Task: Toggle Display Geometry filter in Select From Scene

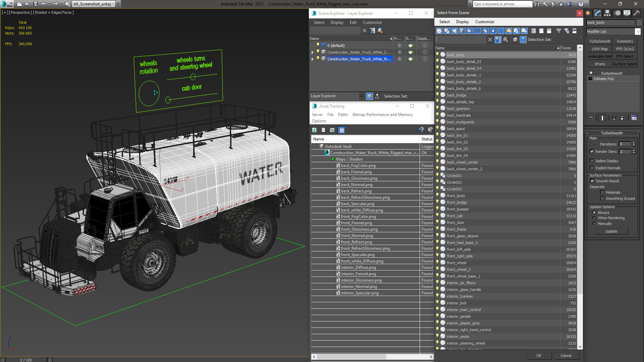Action: (x=439, y=31)
